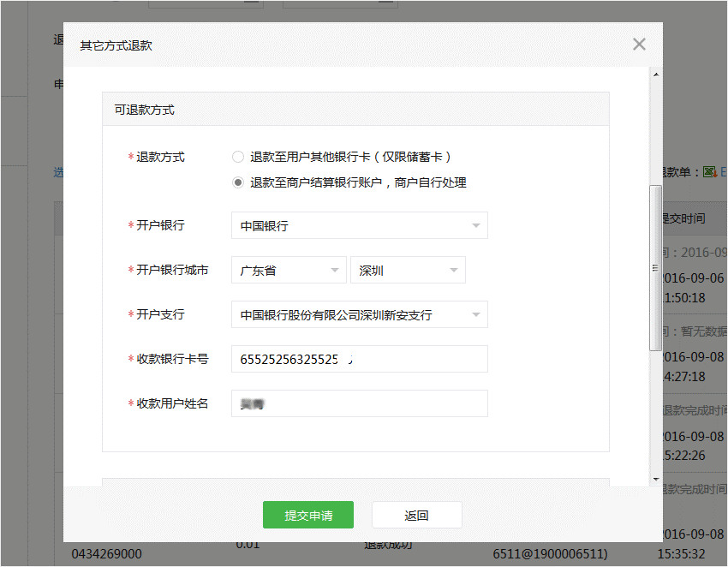728x567 pixels.
Task: Submit with the green 提交申请 button
Action: tap(308, 515)
